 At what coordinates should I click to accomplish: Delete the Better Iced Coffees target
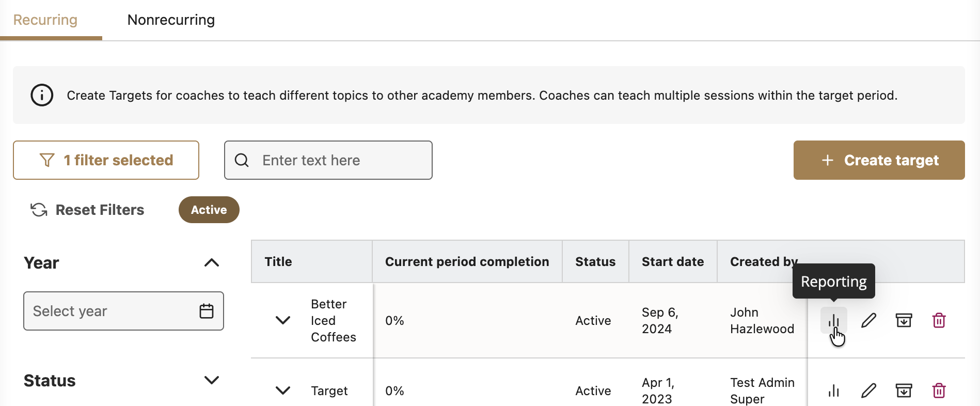tap(939, 321)
